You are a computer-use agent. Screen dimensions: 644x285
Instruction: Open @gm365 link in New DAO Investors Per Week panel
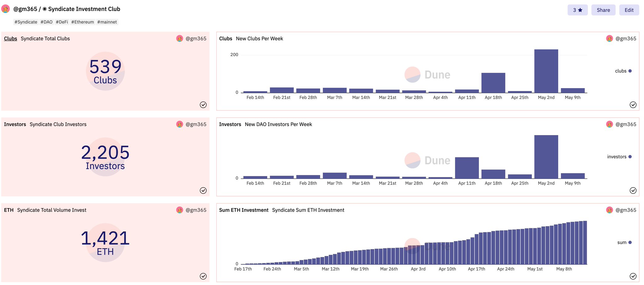point(626,124)
